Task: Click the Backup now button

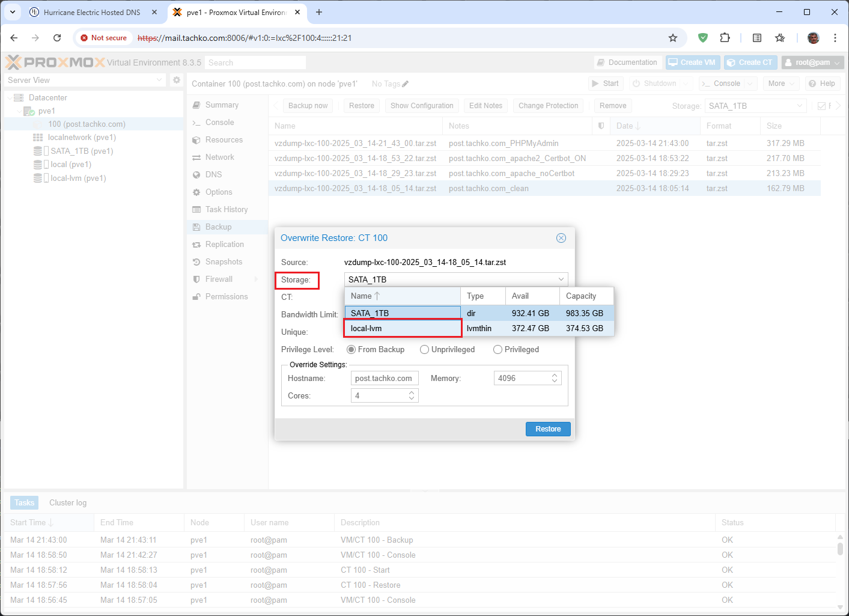Action: tap(308, 106)
